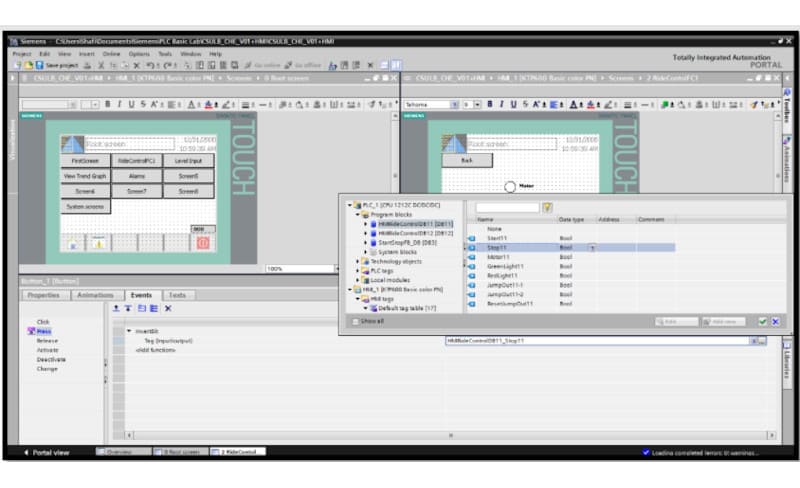Expand the Technology objects node
The width and height of the screenshot is (800, 488).
pos(358,261)
